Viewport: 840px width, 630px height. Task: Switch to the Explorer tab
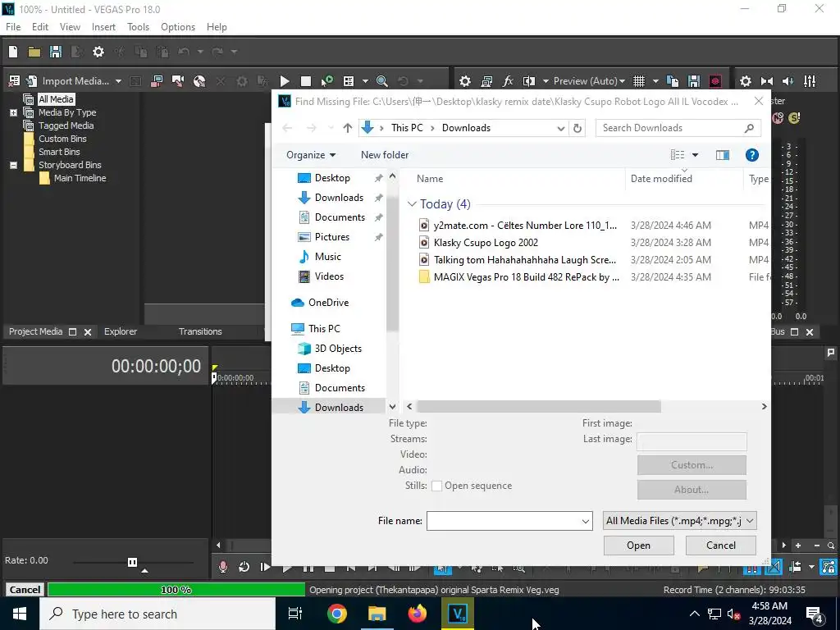[121, 331]
